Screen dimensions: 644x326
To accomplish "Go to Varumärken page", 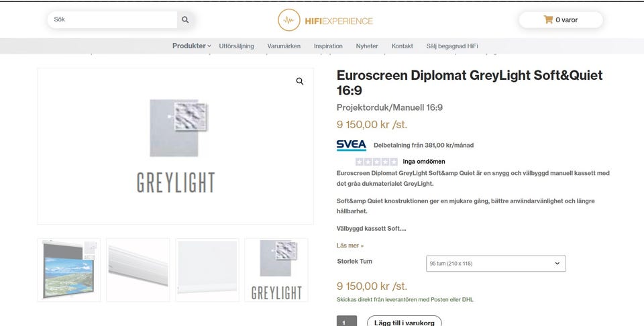I will coord(284,46).
